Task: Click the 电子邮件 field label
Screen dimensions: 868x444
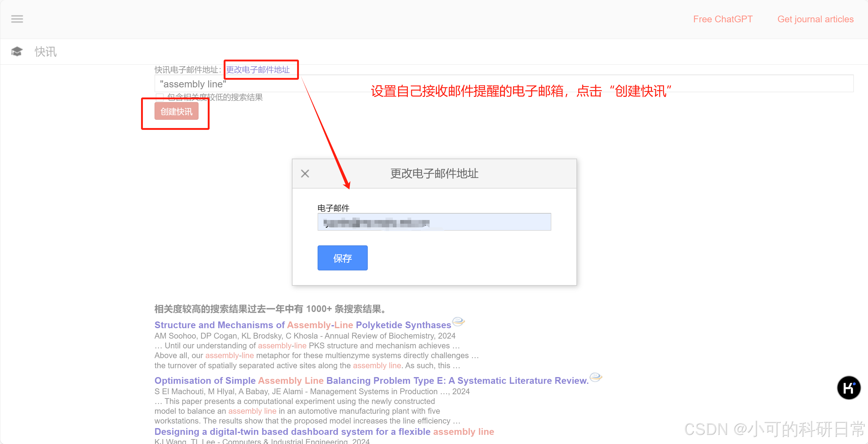Action: (x=333, y=208)
